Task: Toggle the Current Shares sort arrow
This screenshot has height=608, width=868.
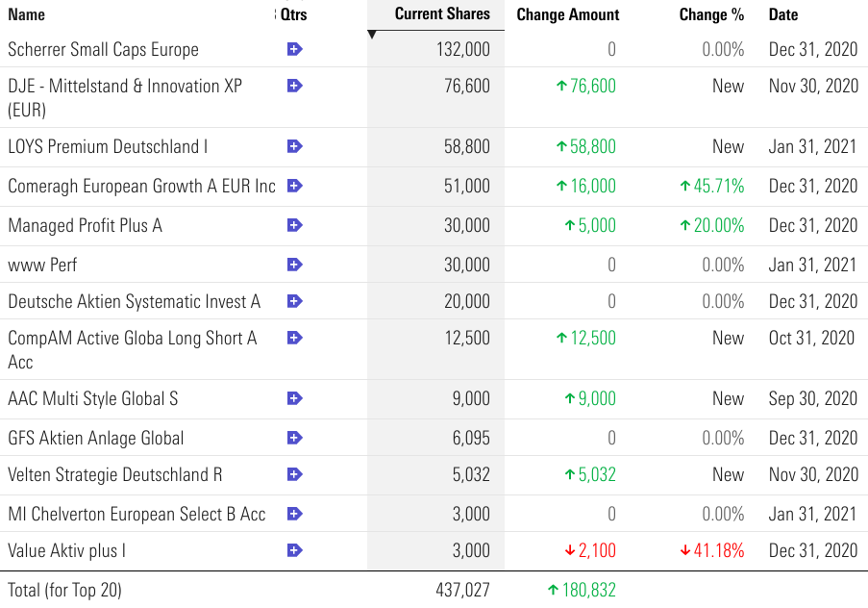Action: coord(373,36)
